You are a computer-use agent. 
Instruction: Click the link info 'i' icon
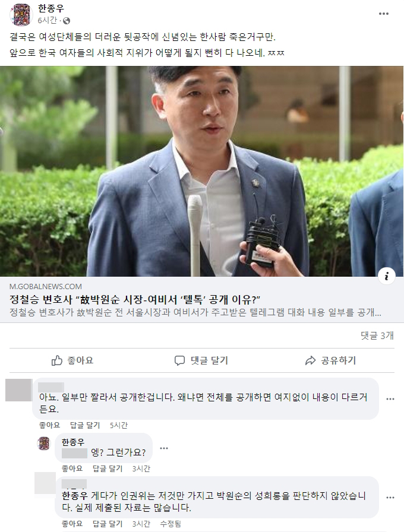[387, 277]
